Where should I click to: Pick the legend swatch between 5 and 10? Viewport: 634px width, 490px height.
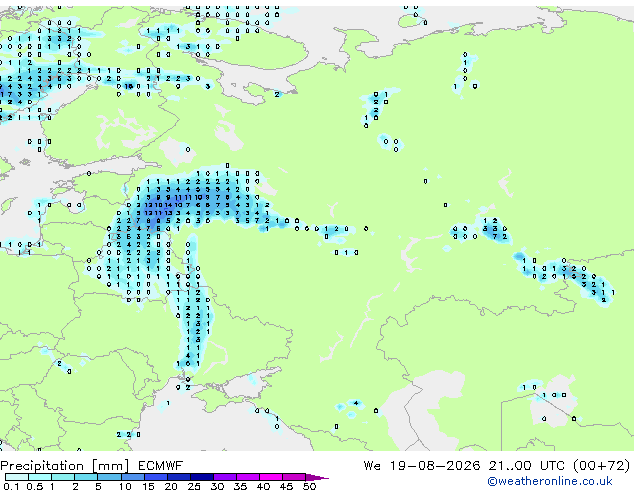pos(110,477)
